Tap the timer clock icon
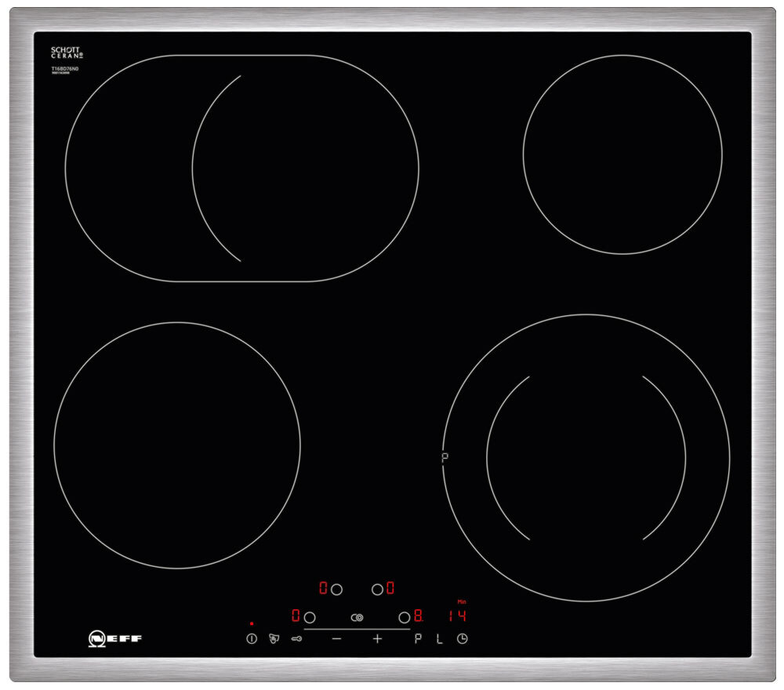The image size is (784, 690). click(463, 639)
